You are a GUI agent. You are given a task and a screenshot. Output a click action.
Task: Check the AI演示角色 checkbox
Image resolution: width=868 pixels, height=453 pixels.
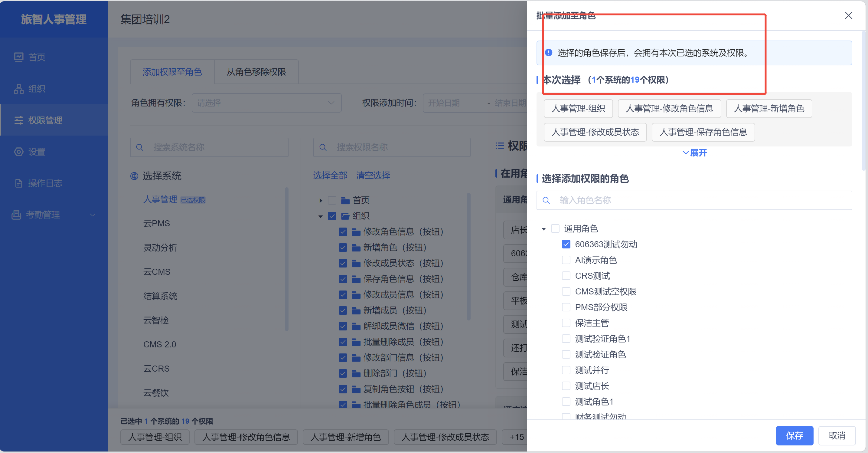point(566,260)
